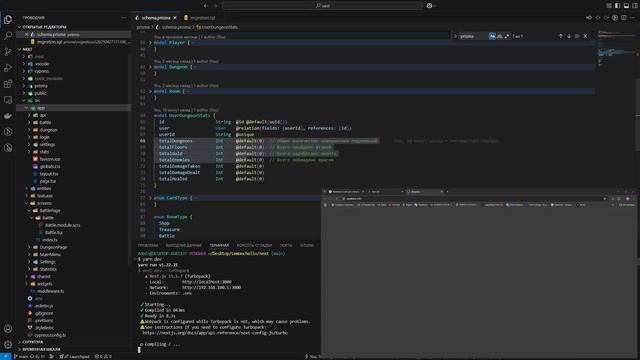Close the schema.prisma editor tab
Viewport: 640px width, 360px height.
coord(175,18)
